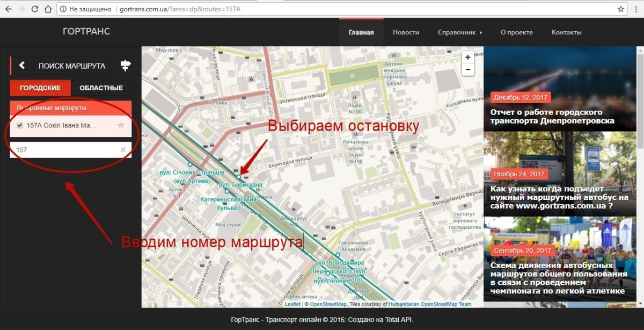Reload the page with the refresh icon

point(34,9)
